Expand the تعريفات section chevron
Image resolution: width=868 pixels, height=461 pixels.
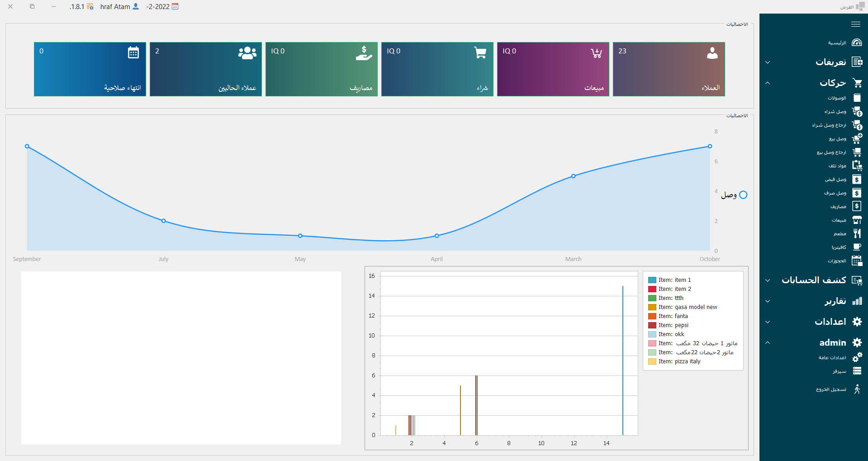coord(768,62)
